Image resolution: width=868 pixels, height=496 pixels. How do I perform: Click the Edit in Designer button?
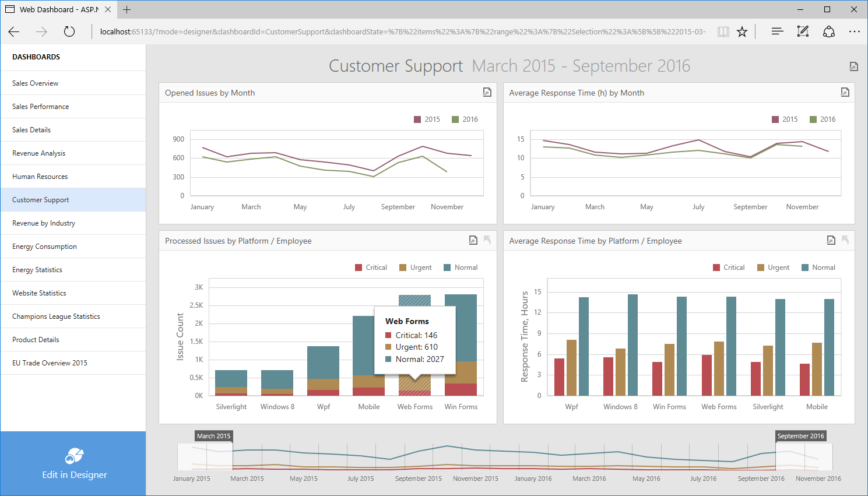73,464
